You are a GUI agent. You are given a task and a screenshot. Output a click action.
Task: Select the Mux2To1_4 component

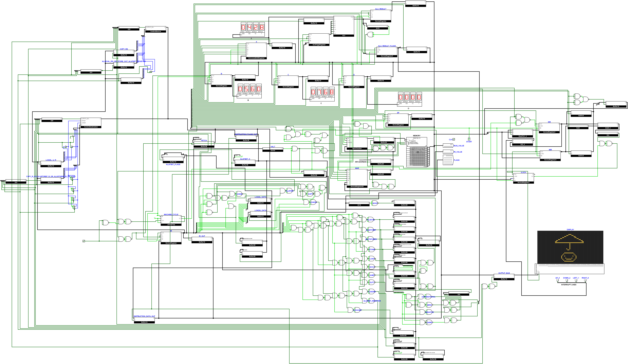[522, 133]
